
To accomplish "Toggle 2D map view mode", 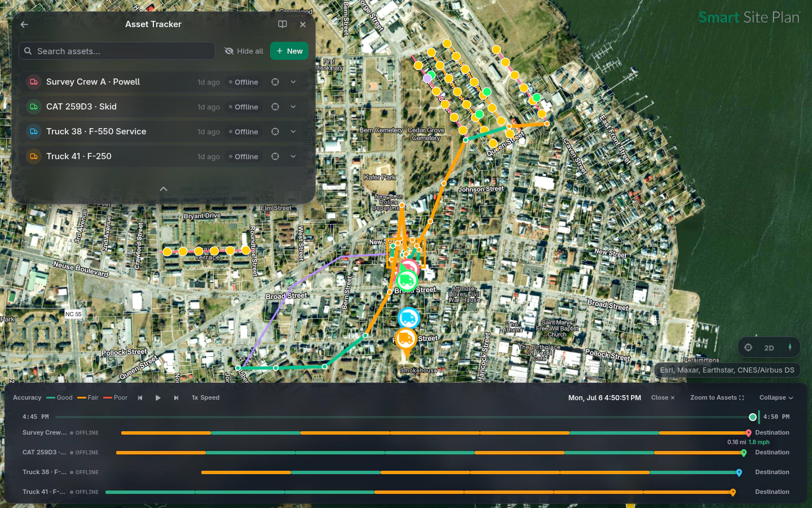I will coord(769,348).
